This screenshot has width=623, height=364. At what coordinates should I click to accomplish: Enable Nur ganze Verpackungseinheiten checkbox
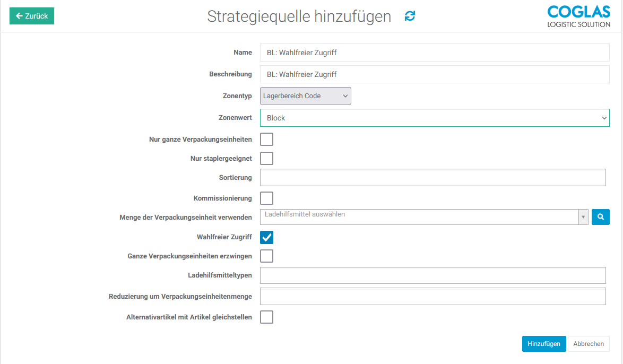266,140
